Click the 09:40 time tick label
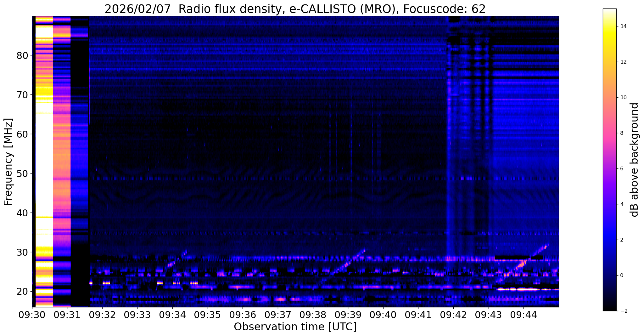 383,315
